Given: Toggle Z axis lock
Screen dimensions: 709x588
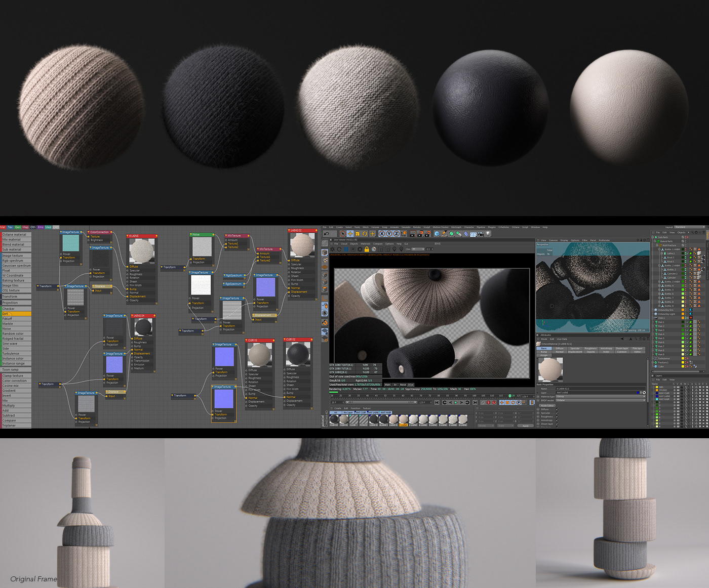Looking at the screenshot, I should [x=397, y=234].
